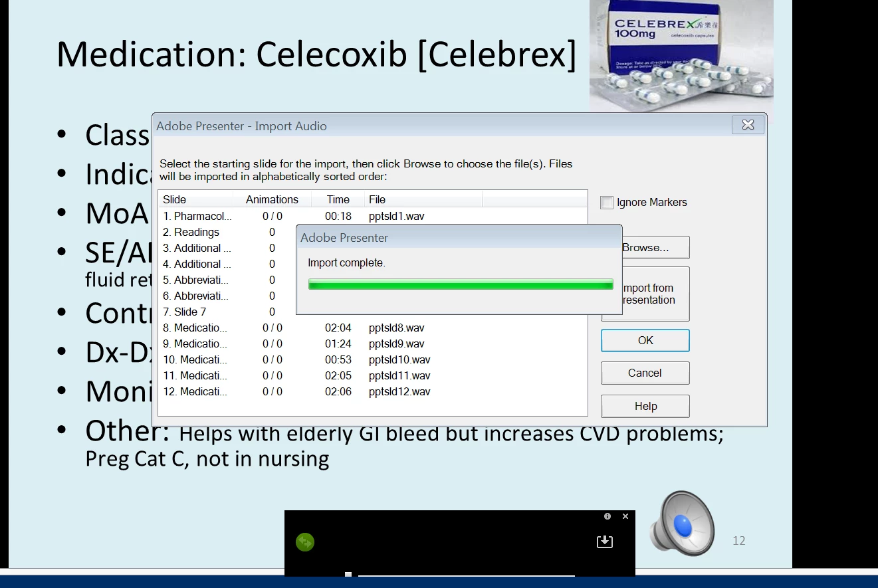
Task: Sort by the File column header
Action: 423,199
